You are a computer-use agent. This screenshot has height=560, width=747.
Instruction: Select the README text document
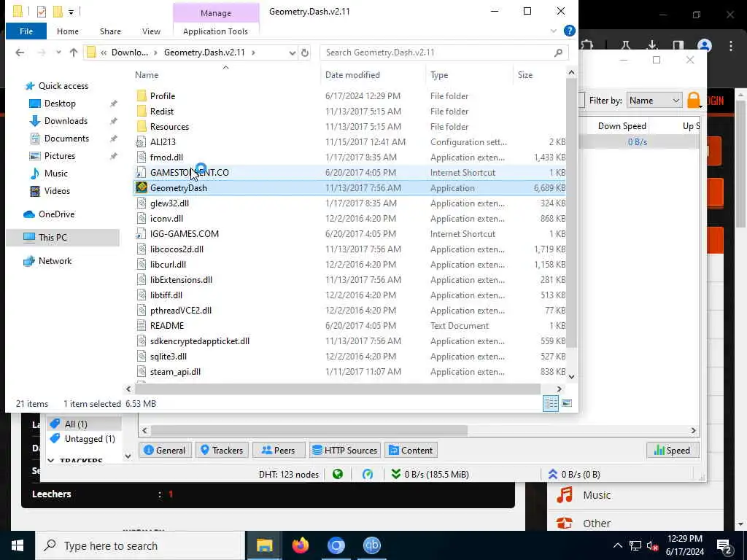click(x=167, y=326)
